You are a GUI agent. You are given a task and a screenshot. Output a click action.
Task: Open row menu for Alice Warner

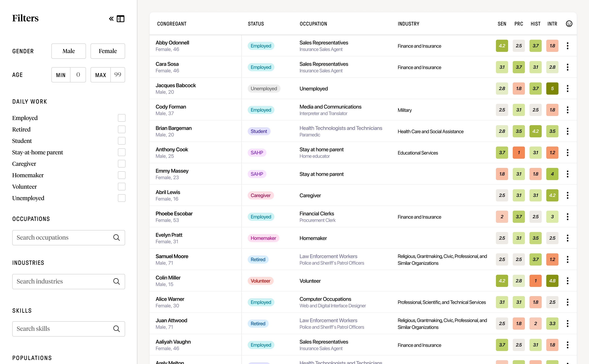[568, 302]
